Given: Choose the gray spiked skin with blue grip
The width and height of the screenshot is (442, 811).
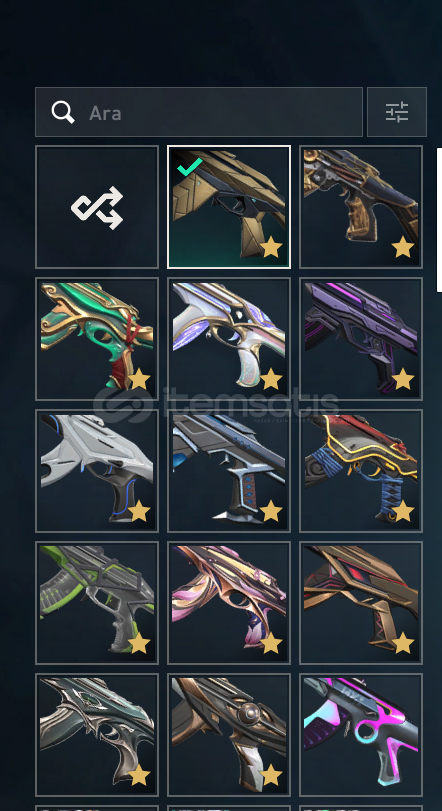Looking at the screenshot, I should [x=229, y=471].
